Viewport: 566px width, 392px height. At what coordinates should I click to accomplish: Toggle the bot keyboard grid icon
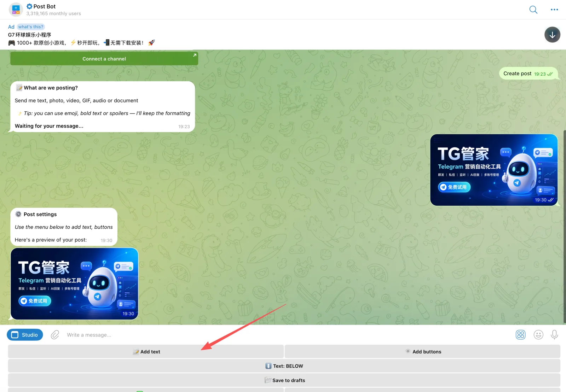(520, 335)
